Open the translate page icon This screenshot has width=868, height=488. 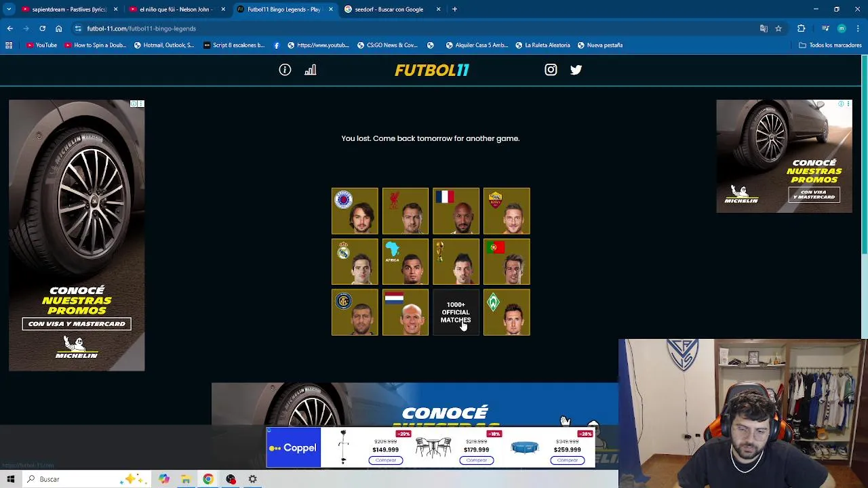pos(764,28)
